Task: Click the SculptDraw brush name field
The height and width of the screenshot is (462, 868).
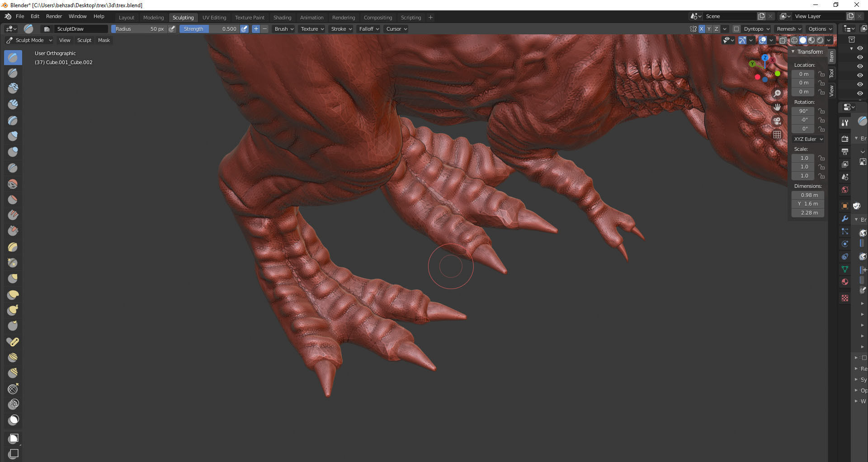Action: (x=81, y=29)
